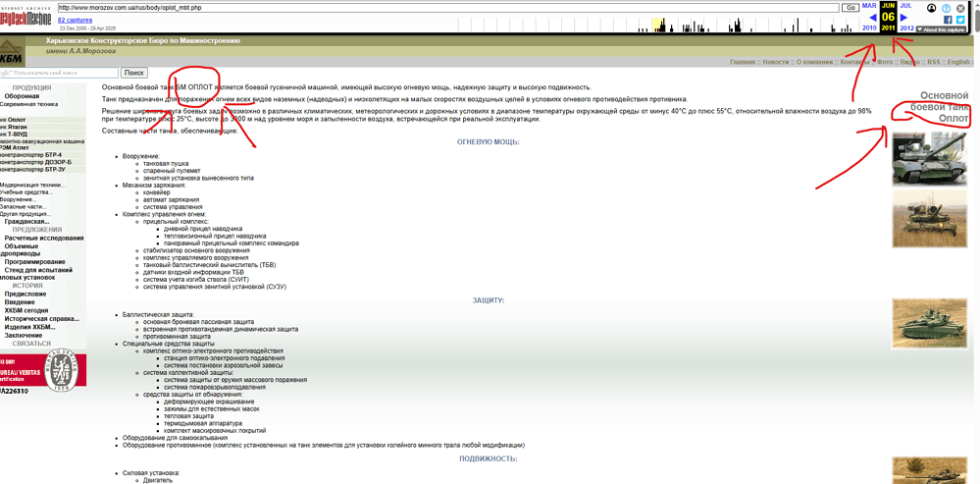Click the Wayback Machine logo
Screen dimensions: 980x484
click(26, 15)
